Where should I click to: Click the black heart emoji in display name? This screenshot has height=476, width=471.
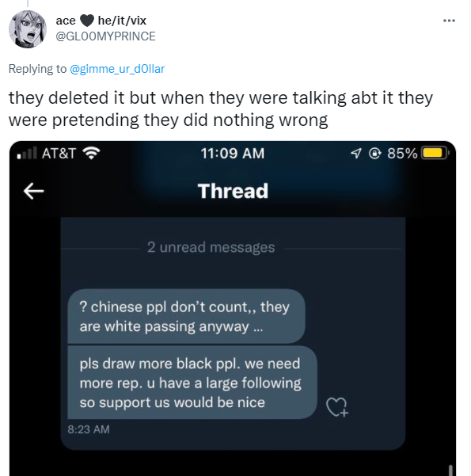point(87,21)
